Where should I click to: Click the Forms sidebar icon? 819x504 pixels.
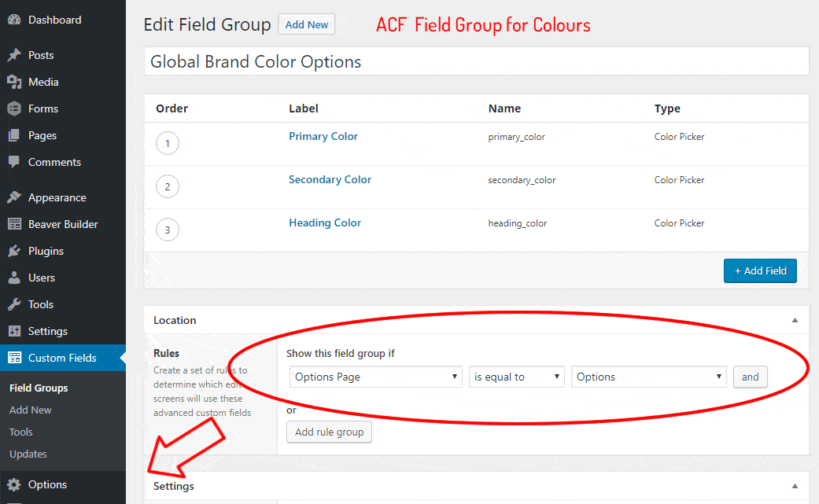tap(14, 109)
